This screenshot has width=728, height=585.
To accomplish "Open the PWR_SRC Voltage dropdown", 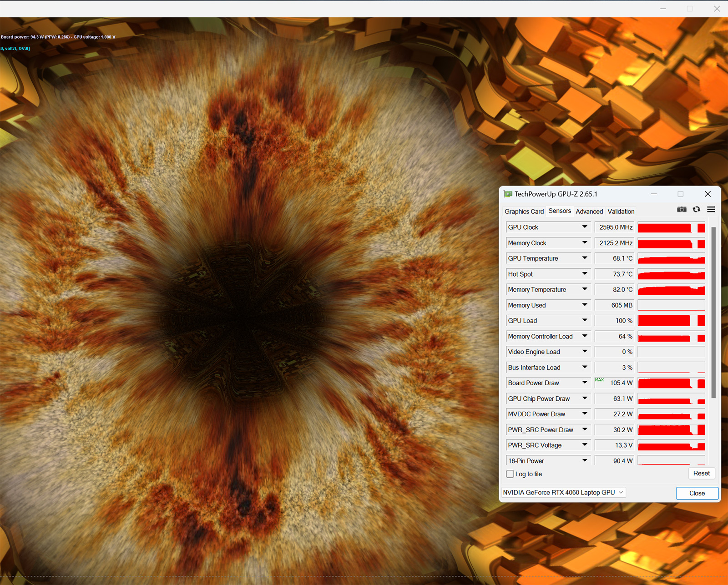I will pyautogui.click(x=585, y=445).
